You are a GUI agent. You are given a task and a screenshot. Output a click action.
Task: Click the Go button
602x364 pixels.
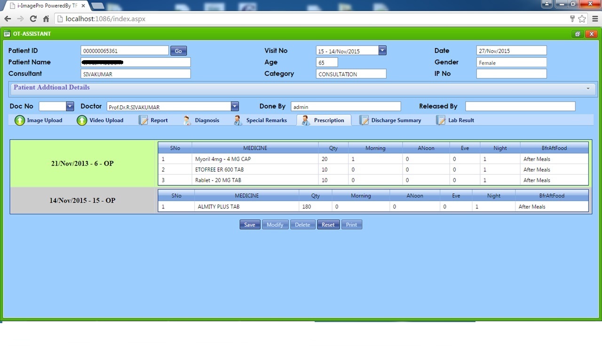point(178,51)
